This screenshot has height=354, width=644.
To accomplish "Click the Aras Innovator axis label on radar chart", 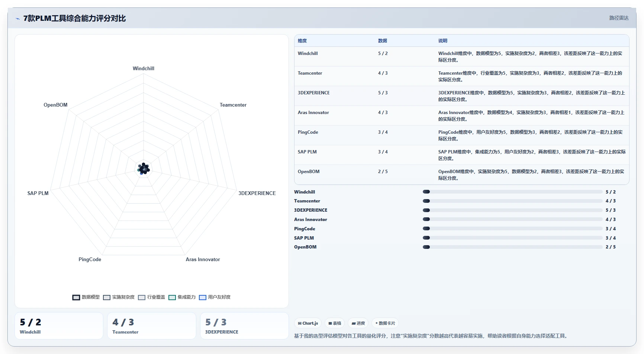I will click(x=203, y=259).
